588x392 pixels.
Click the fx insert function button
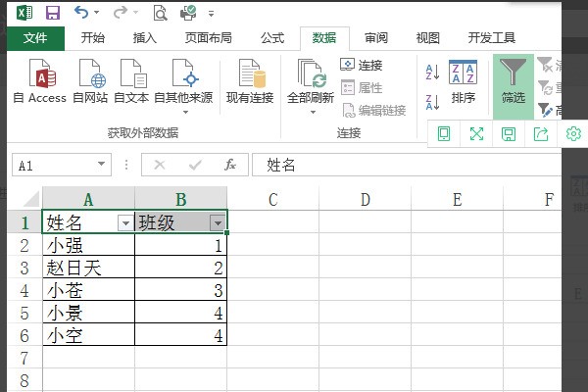click(230, 165)
